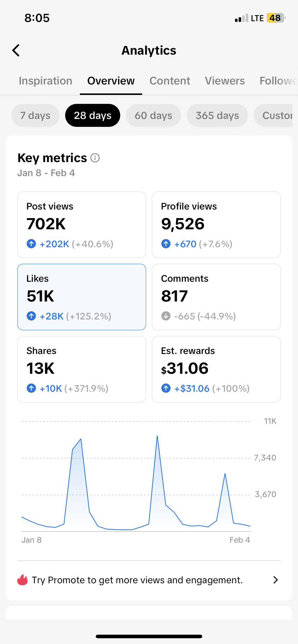Tap the back arrow icon
The image size is (298, 644).
point(16,51)
